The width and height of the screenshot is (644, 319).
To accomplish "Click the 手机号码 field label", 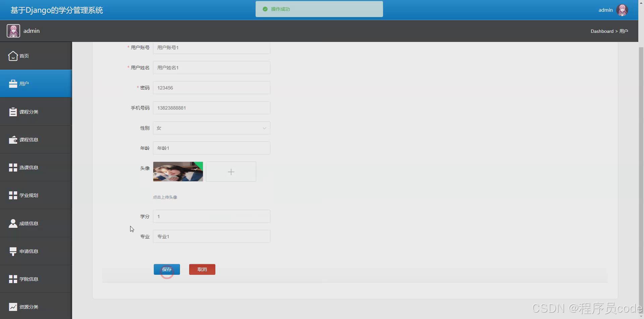I will (x=140, y=108).
